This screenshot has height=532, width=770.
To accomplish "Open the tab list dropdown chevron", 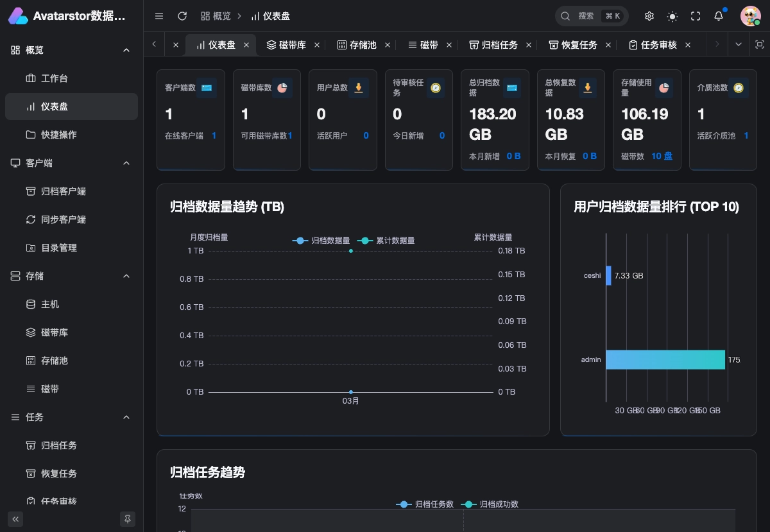I will coord(739,44).
